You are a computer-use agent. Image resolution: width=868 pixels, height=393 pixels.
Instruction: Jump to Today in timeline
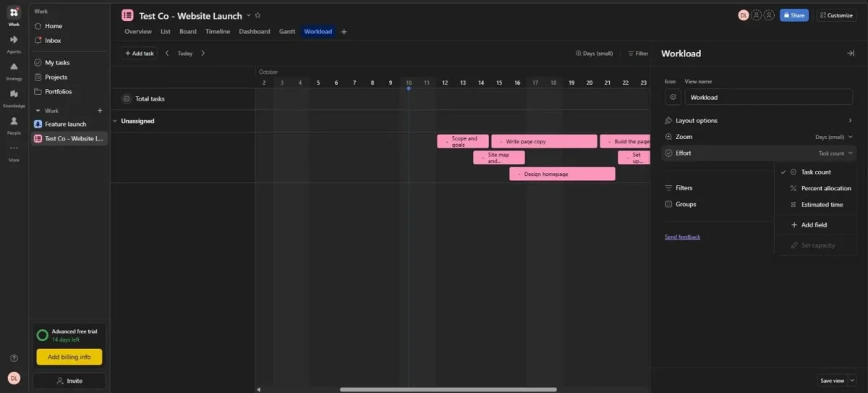coord(185,54)
